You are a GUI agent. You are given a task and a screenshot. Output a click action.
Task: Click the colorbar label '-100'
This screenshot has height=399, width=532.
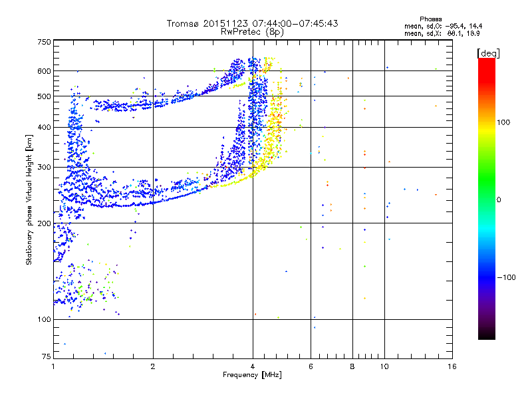pos(507,277)
